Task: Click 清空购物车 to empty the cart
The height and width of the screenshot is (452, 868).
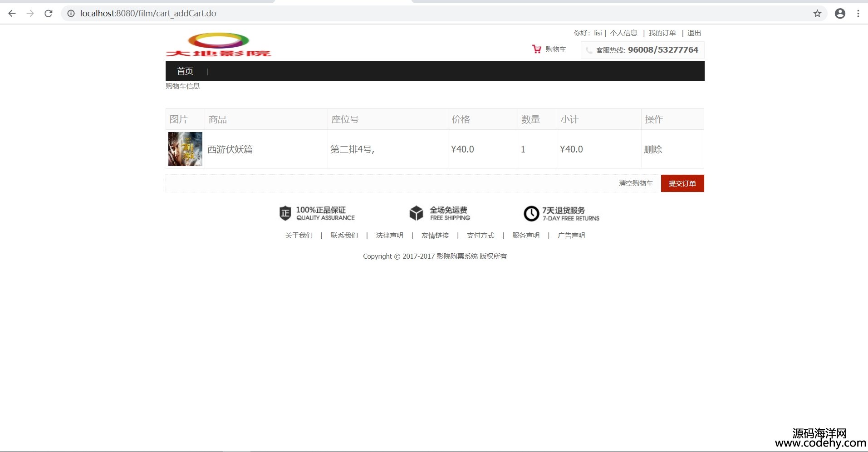Action: (x=636, y=183)
